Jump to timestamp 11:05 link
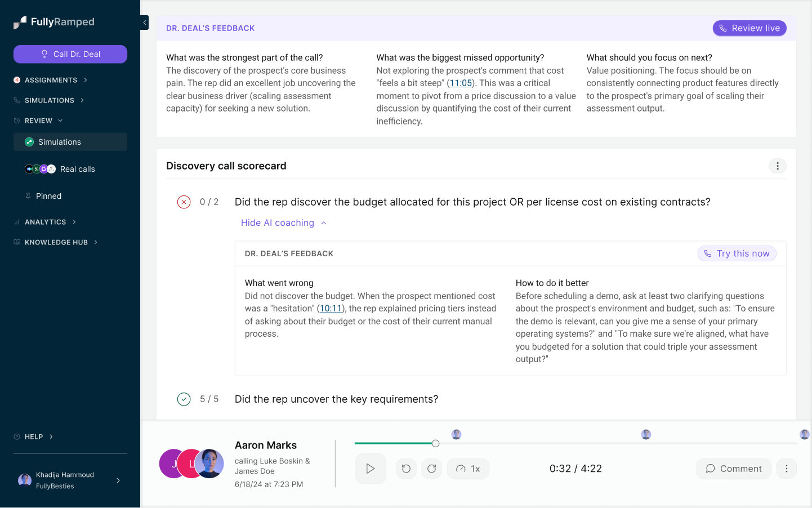Viewport: 812px width, 508px height. point(461,83)
